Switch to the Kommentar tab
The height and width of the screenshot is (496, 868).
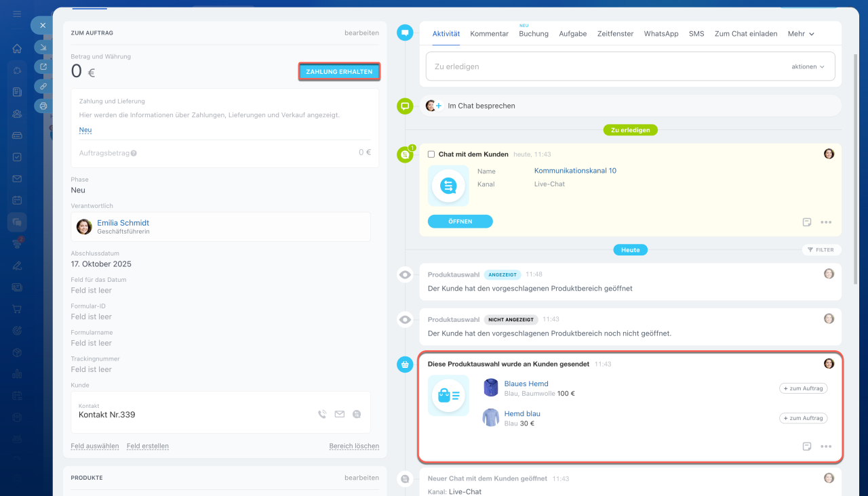coord(489,34)
